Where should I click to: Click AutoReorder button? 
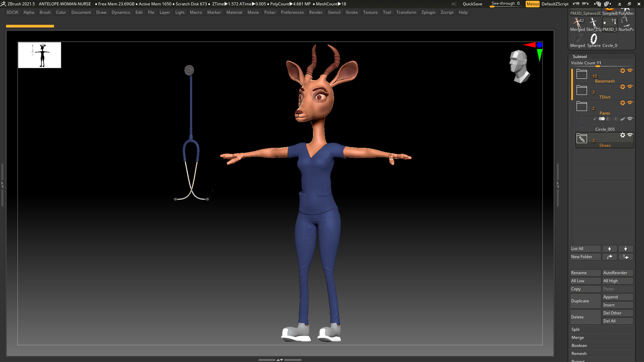(x=618, y=273)
